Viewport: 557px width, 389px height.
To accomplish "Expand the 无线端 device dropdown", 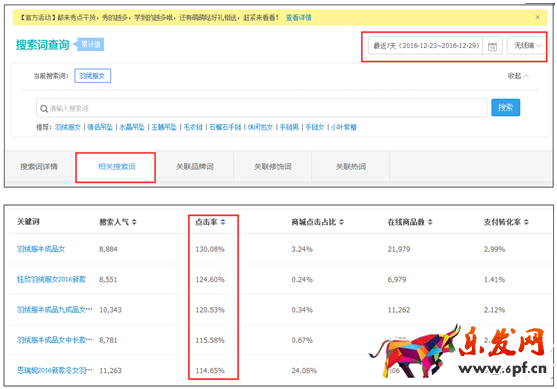I will [528, 45].
